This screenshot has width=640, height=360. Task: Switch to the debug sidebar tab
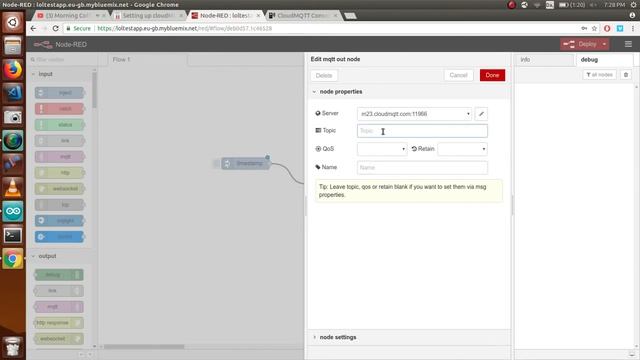tap(604, 60)
